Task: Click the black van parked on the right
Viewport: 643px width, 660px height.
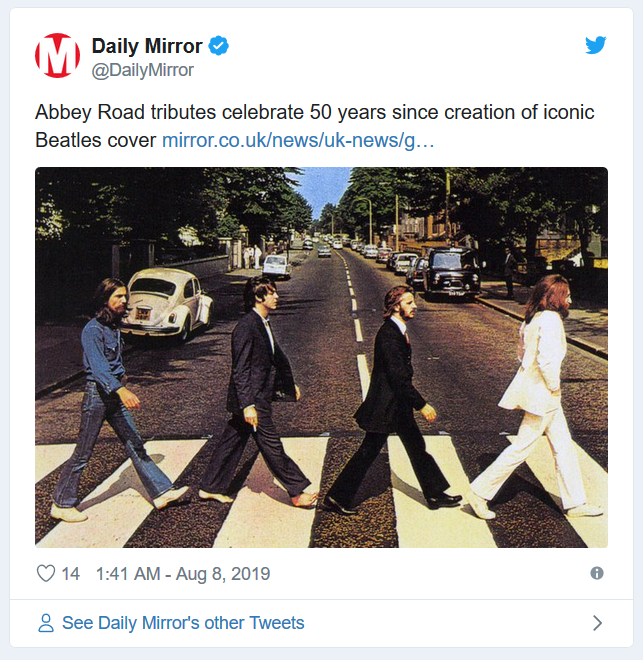Action: 451,272
